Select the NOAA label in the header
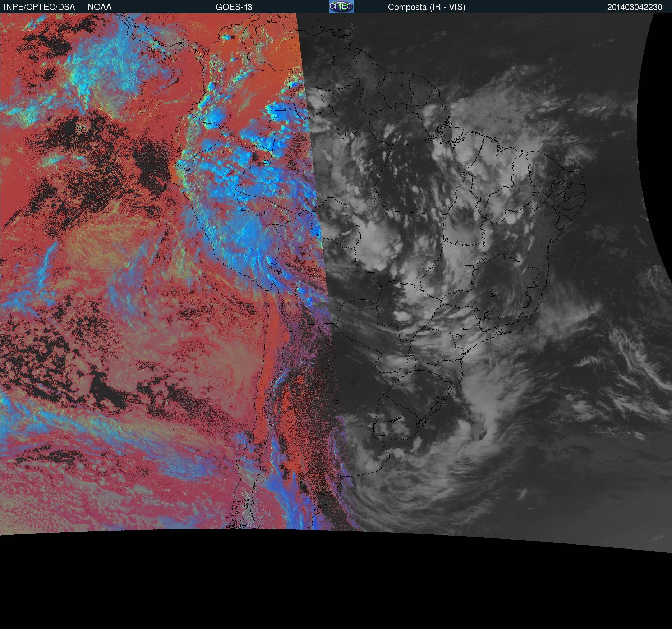 [x=100, y=7]
